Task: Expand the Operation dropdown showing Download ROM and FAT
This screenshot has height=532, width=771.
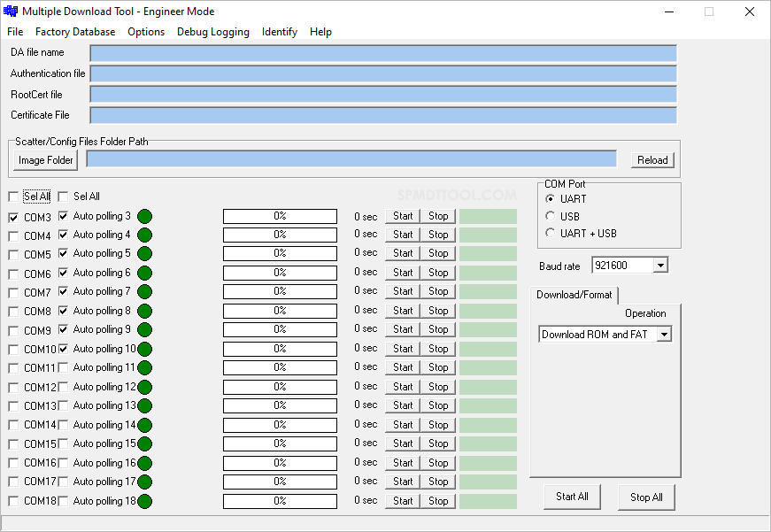Action: 664,335
